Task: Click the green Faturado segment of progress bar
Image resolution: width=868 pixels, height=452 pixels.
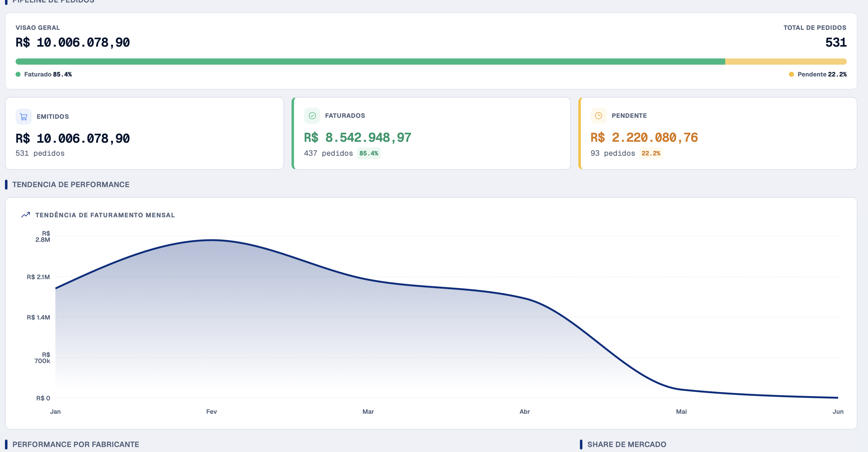Action: click(370, 62)
